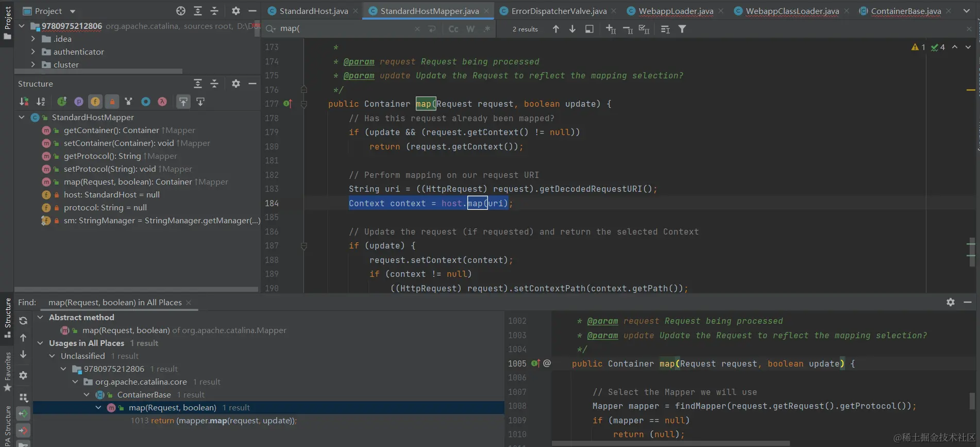Click the filter search results funnel icon
Image resolution: width=980 pixels, height=447 pixels.
(x=682, y=29)
